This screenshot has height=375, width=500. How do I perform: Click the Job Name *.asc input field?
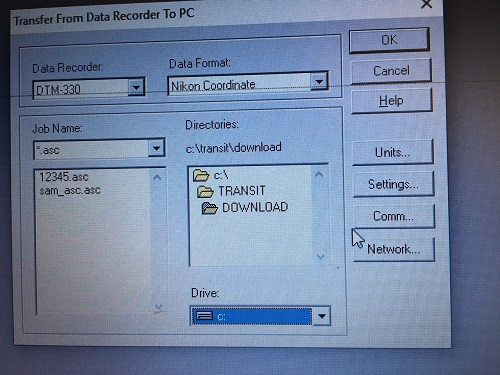[x=92, y=149]
